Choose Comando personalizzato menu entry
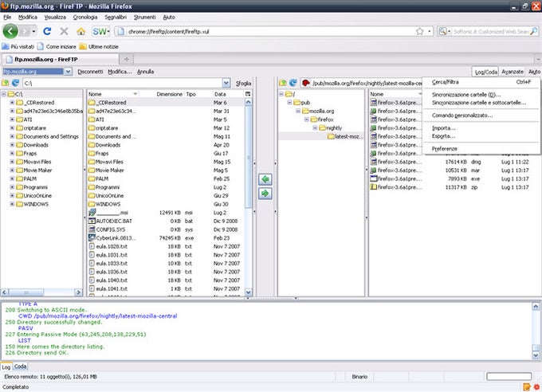The height and width of the screenshot is (392, 542). (x=481, y=116)
